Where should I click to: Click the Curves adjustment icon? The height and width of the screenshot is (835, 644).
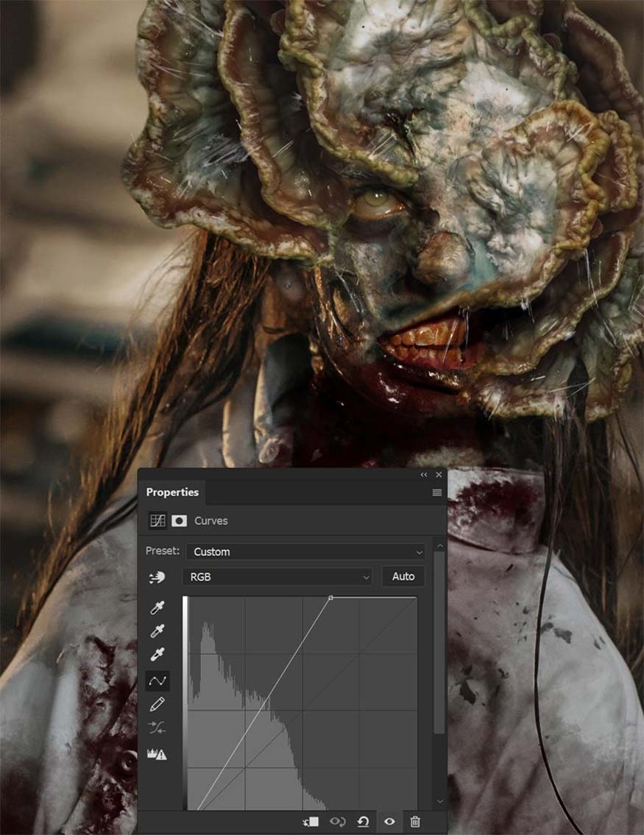click(158, 521)
